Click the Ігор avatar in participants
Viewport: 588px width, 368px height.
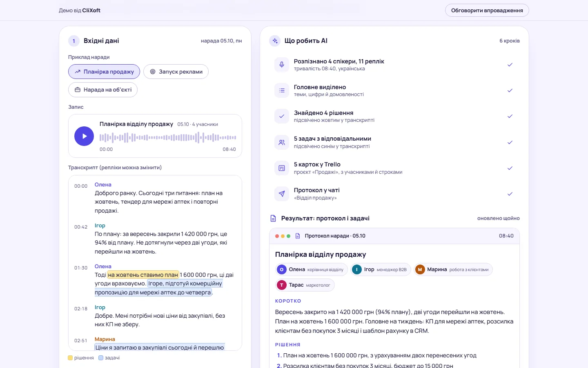[x=357, y=269]
